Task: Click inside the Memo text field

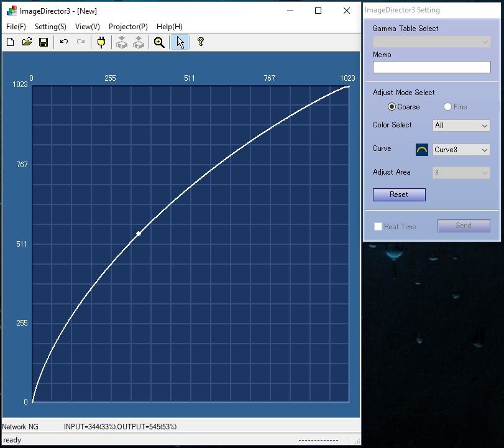Action: point(432,67)
